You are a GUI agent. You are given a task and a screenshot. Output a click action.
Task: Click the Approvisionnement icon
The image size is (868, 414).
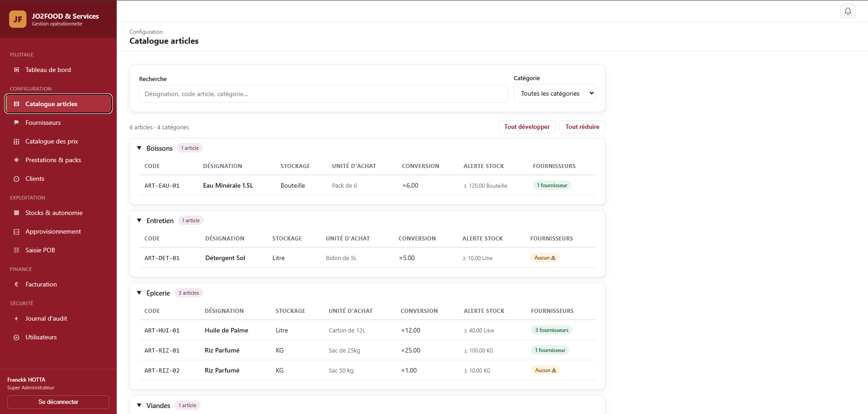(x=16, y=231)
